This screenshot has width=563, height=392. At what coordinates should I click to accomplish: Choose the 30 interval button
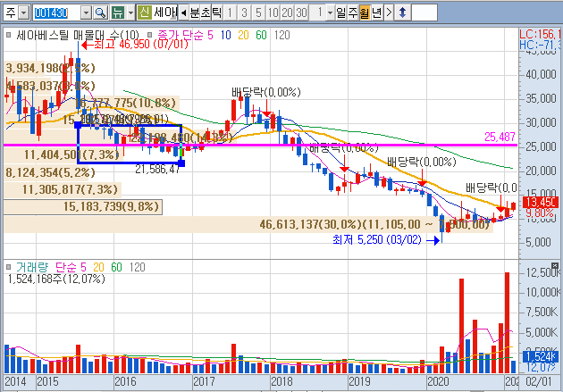[x=302, y=13]
